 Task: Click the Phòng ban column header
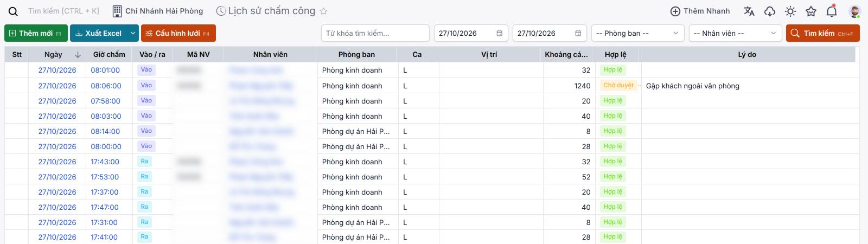(x=356, y=54)
